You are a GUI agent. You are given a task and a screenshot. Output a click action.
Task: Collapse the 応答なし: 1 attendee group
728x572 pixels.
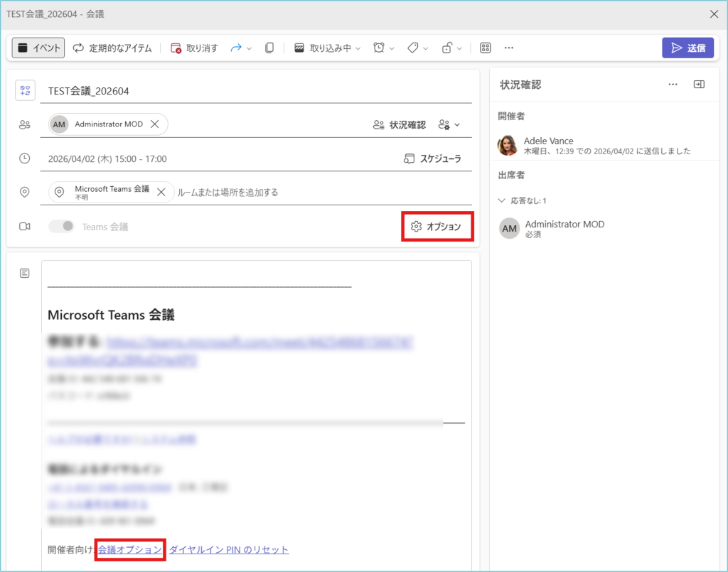coord(503,201)
